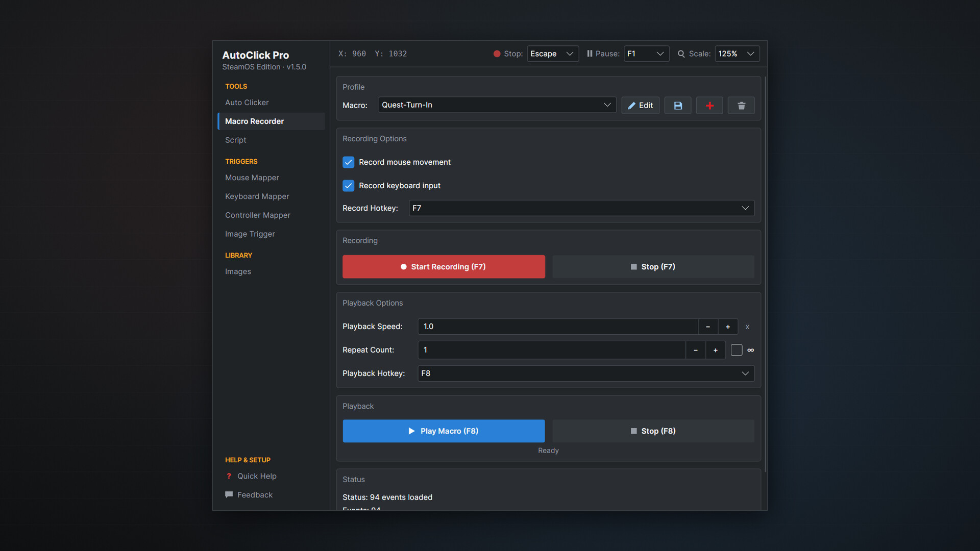
Task: Uncheck Record keyboard input checkbox
Action: click(x=349, y=186)
